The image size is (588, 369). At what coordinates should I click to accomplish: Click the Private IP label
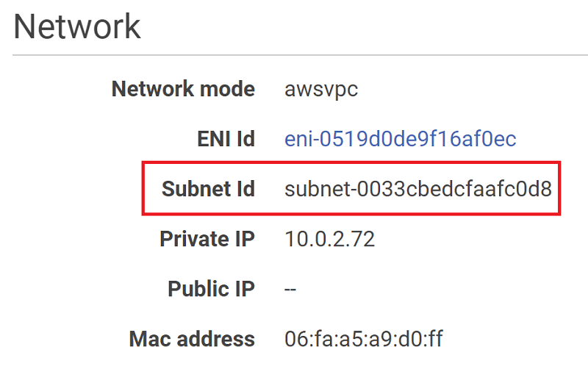click(207, 239)
